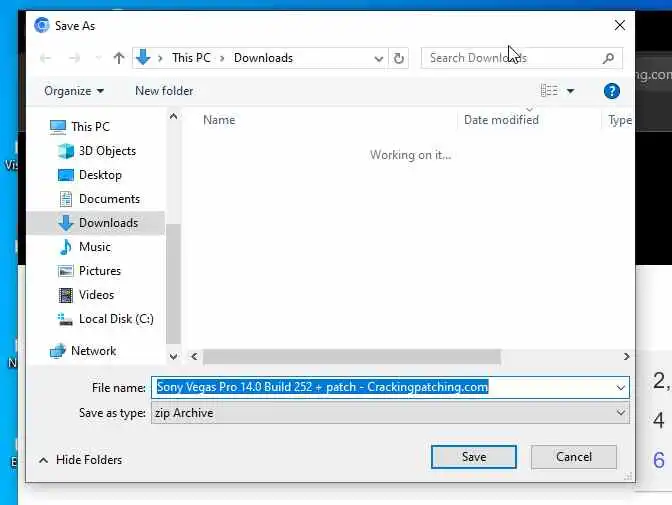Click the Music note icon
Viewport: 672px width, 505px height.
(x=66, y=247)
